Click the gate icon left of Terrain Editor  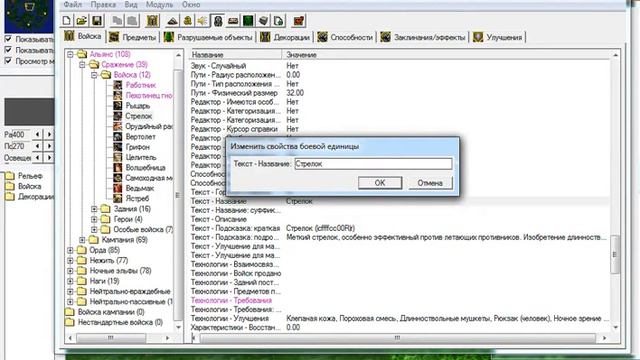point(152,20)
